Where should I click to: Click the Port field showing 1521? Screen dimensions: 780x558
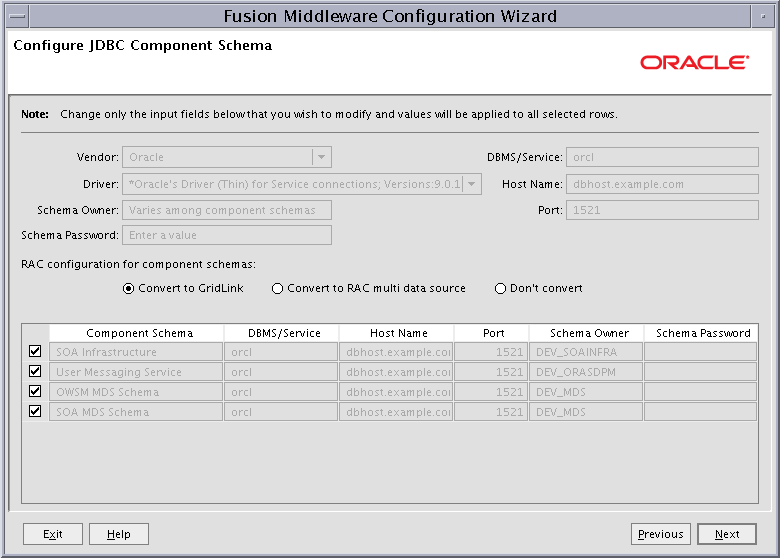click(662, 210)
